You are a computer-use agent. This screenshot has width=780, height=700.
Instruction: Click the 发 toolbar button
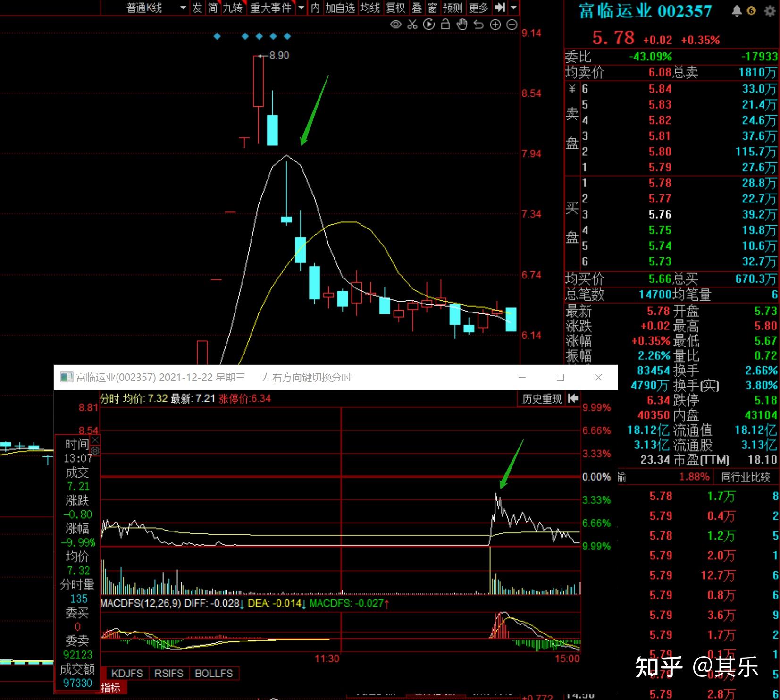197,8
